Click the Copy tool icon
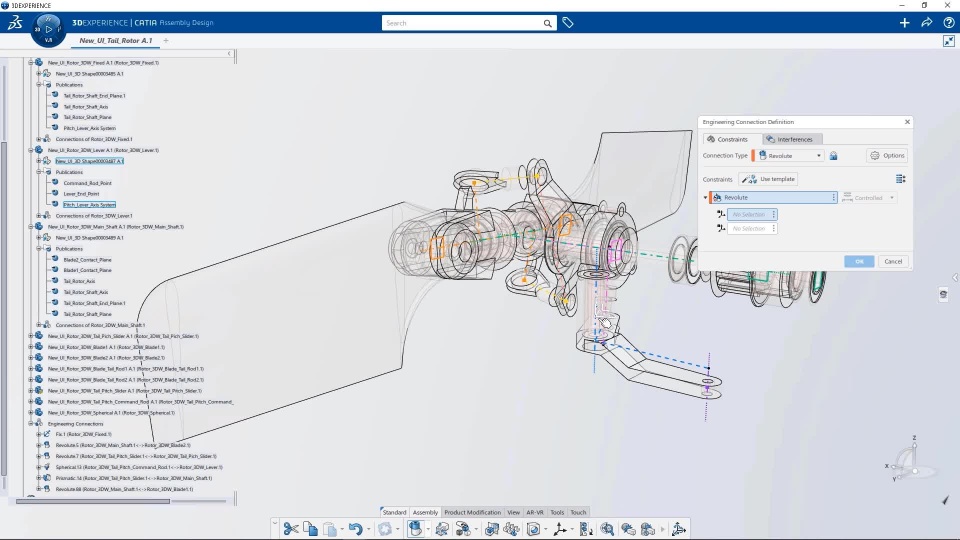This screenshot has width=960, height=540. 310,529
